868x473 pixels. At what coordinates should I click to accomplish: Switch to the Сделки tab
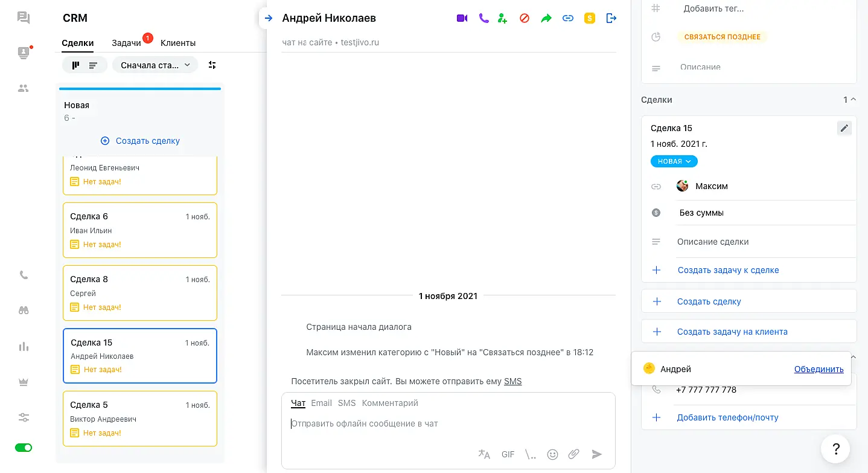[78, 43]
